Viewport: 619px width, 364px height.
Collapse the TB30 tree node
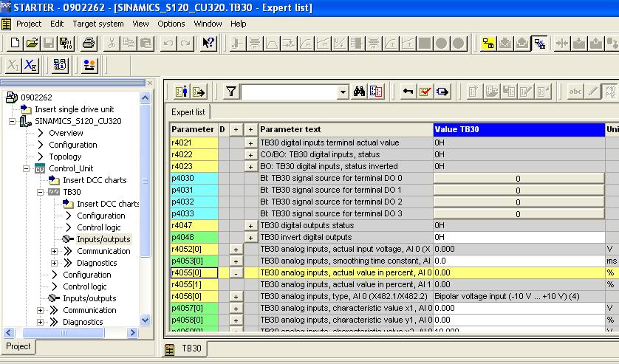[x=41, y=192]
